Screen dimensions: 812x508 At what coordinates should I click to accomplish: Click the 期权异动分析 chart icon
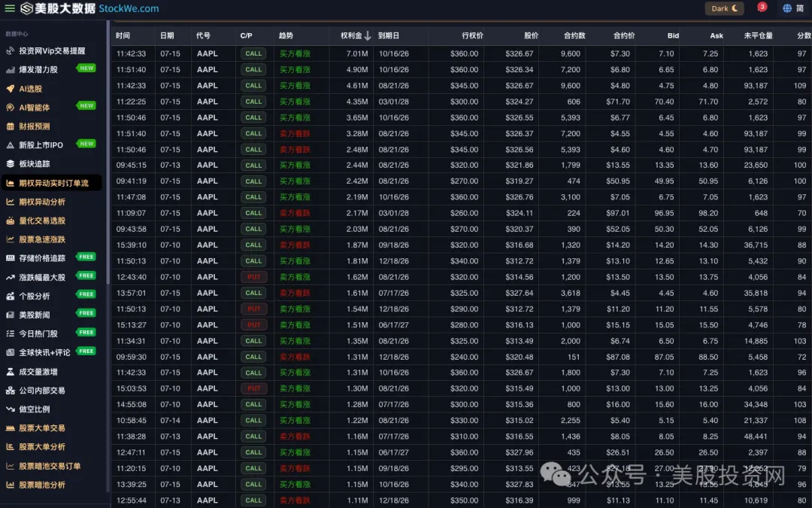coord(10,202)
